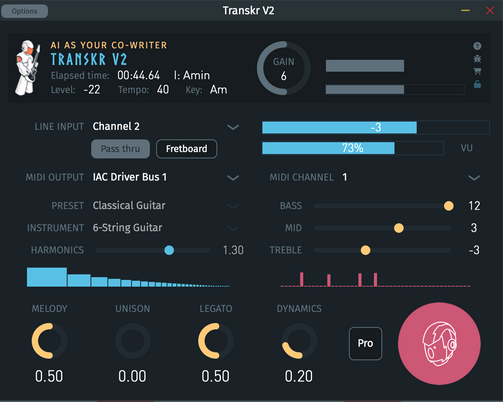Open the help question mark icon
The width and height of the screenshot is (503, 402).
[477, 46]
